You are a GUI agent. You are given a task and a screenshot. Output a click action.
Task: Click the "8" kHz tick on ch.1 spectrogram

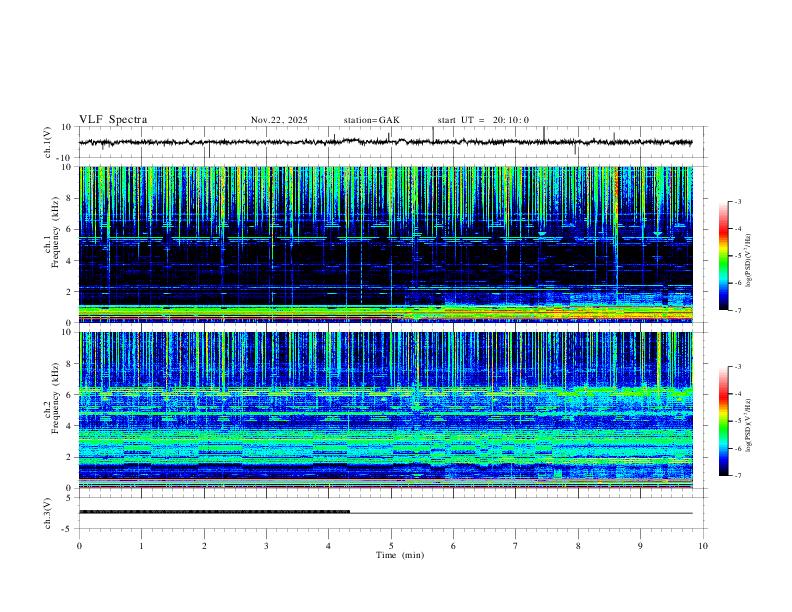tap(69, 198)
